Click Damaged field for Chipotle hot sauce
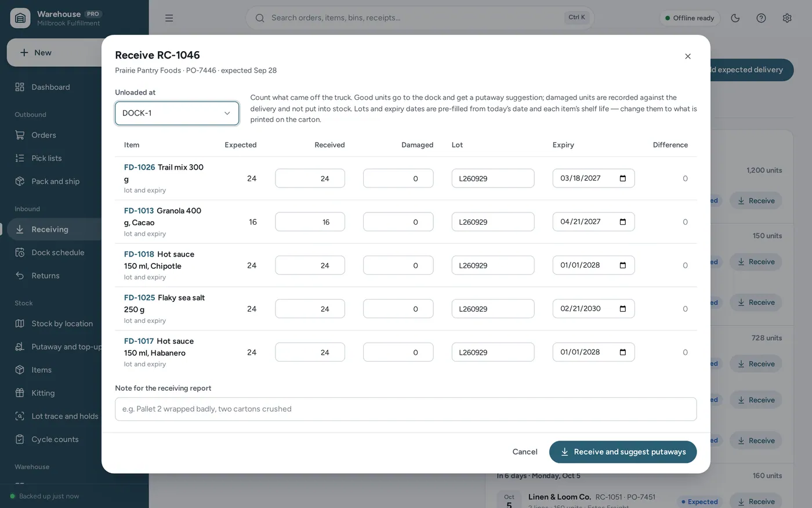 coord(398,265)
